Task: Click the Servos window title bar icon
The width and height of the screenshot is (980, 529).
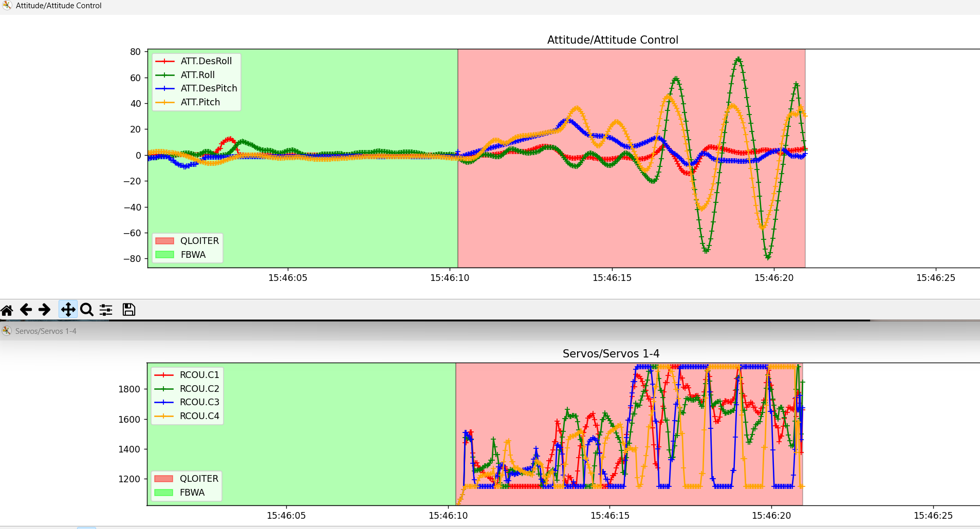Action: [x=7, y=331]
